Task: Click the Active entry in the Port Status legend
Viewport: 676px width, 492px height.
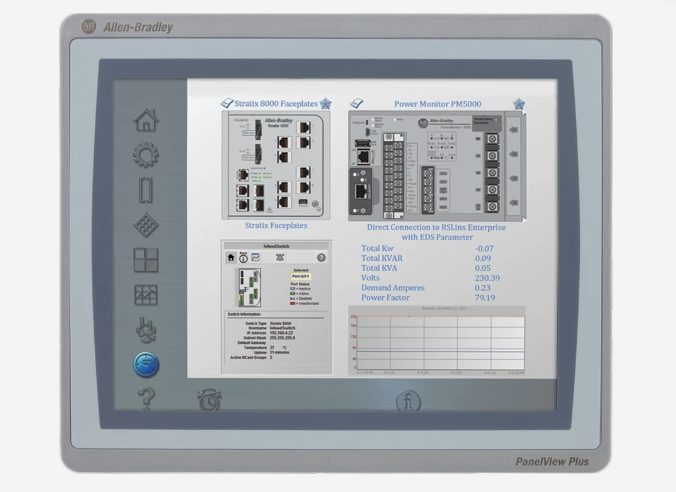Action: [300, 294]
